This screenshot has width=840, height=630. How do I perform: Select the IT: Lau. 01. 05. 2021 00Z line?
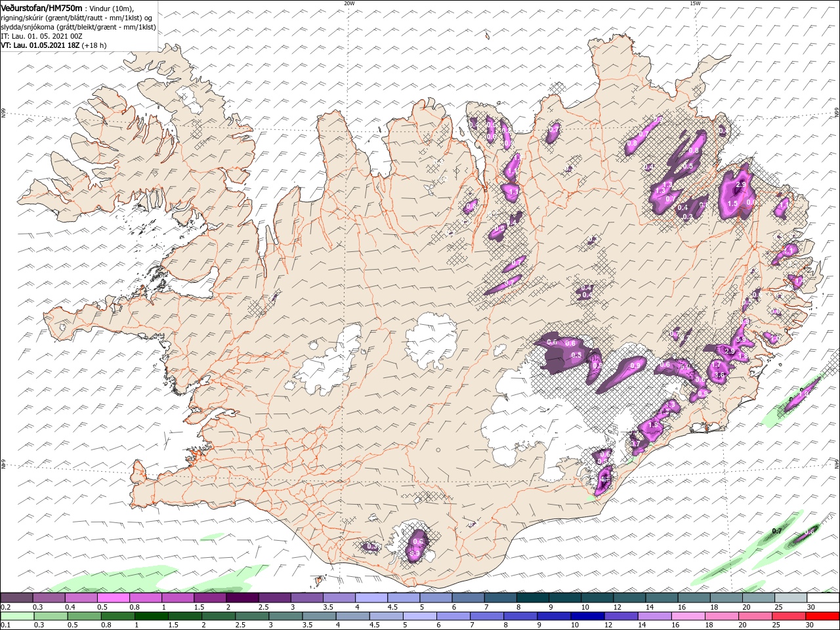[x=41, y=36]
